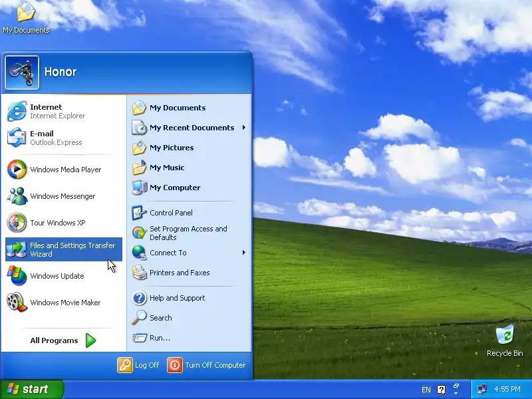532x399 pixels.
Task: Click the Honor user account picture
Action: click(22, 72)
